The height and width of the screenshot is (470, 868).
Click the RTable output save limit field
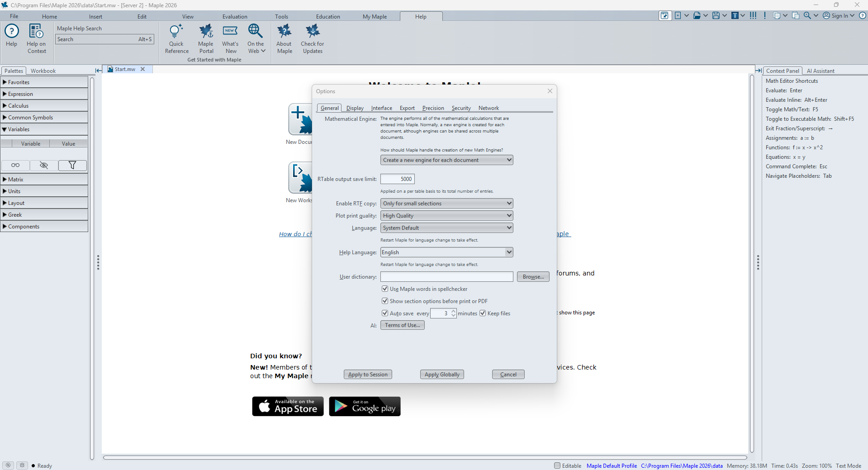(397, 179)
